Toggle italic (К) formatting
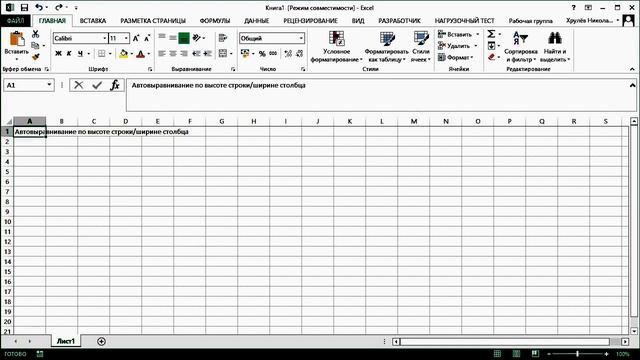Viewport: 640px width, 360px height. (69, 53)
